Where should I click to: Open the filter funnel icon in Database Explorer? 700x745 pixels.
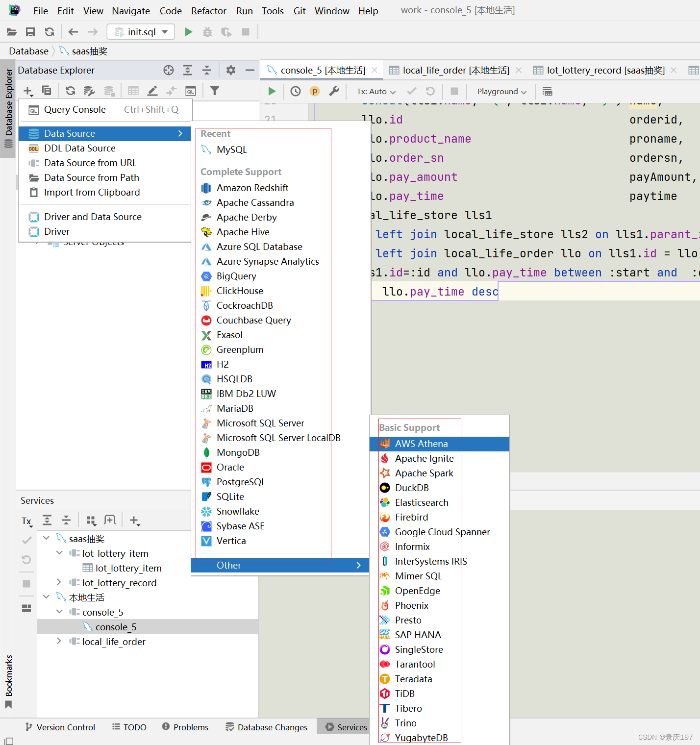(215, 91)
